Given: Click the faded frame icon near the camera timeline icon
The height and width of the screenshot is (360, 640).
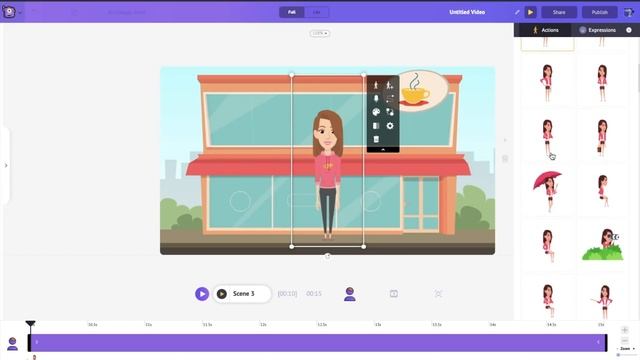Looking at the screenshot, I should (438, 293).
